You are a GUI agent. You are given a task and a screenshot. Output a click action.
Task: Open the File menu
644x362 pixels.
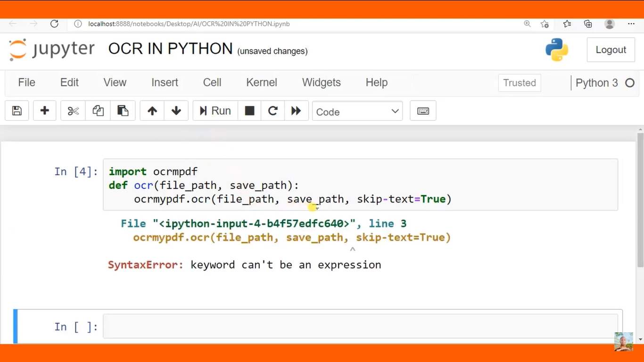click(26, 83)
